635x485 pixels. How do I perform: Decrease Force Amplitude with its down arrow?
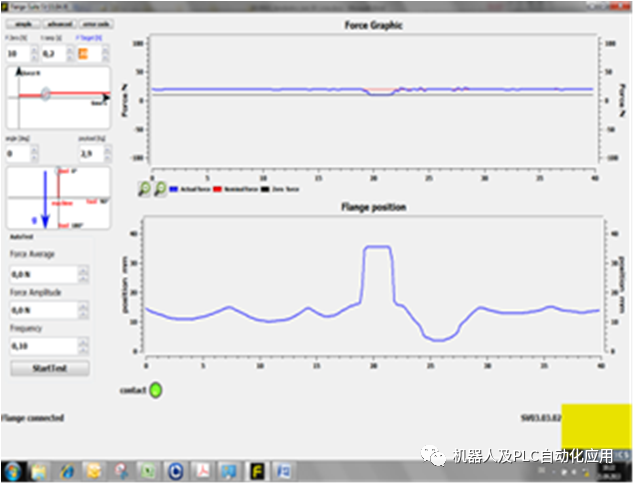click(x=83, y=315)
